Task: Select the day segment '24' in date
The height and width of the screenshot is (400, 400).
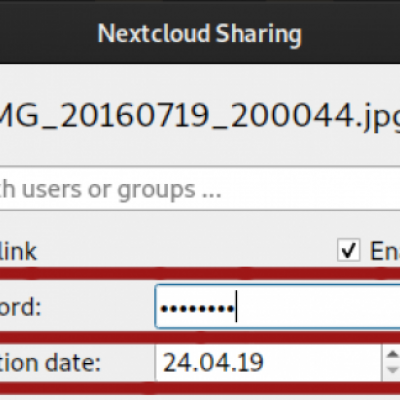Action: [175, 363]
